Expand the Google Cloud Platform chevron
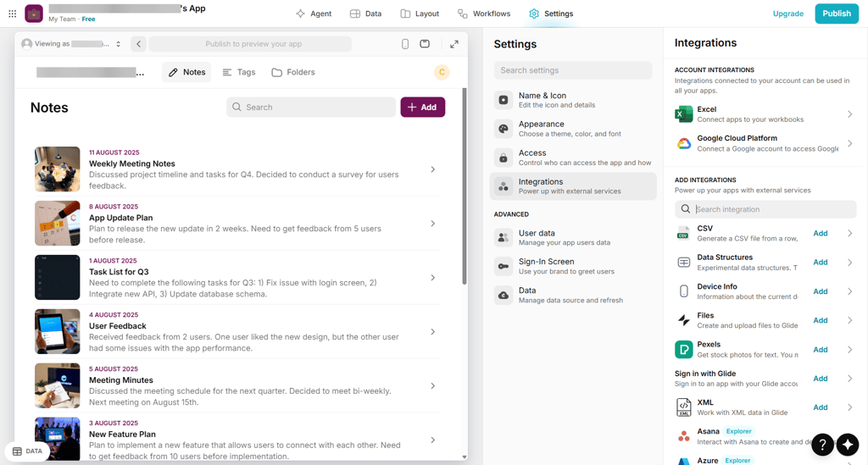The height and width of the screenshot is (465, 868). [849, 143]
